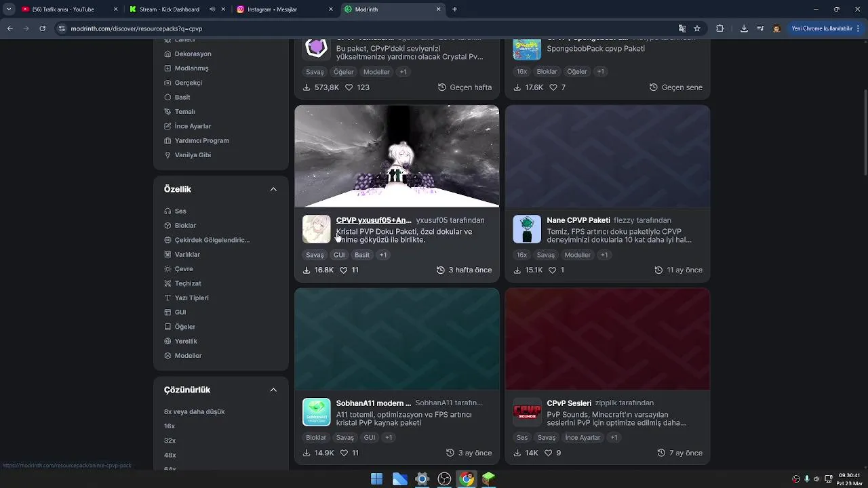Launch the Minecraft taskbar icon

pyautogui.click(x=488, y=479)
